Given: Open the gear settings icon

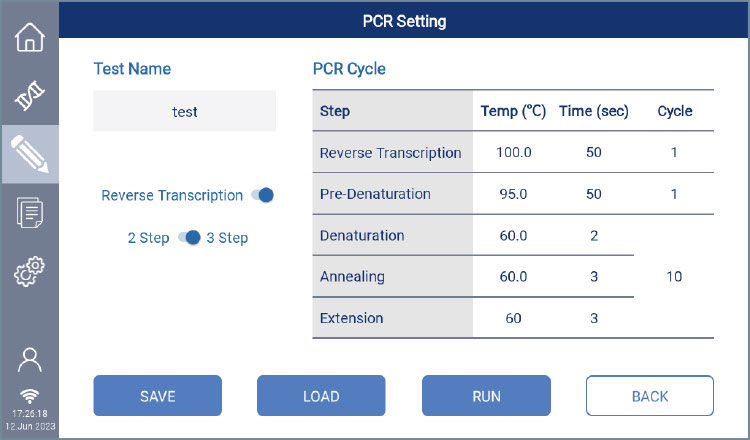Looking at the screenshot, I should pyautogui.click(x=30, y=270).
